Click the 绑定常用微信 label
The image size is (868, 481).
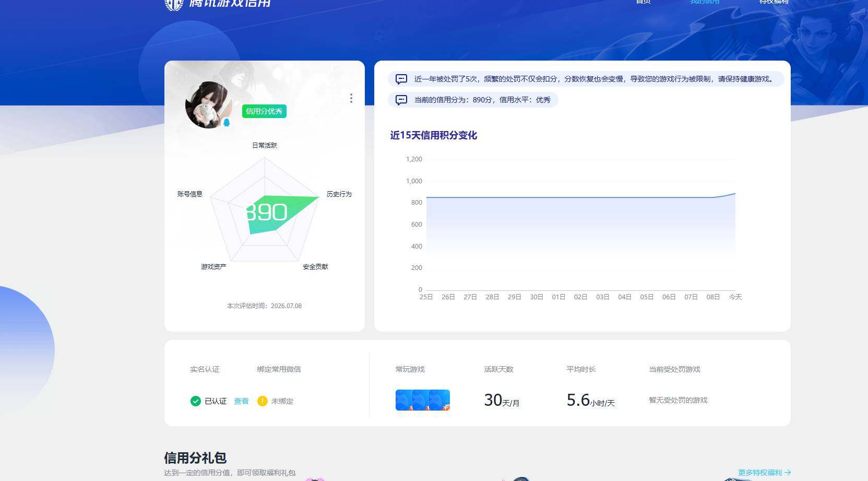[279, 369]
